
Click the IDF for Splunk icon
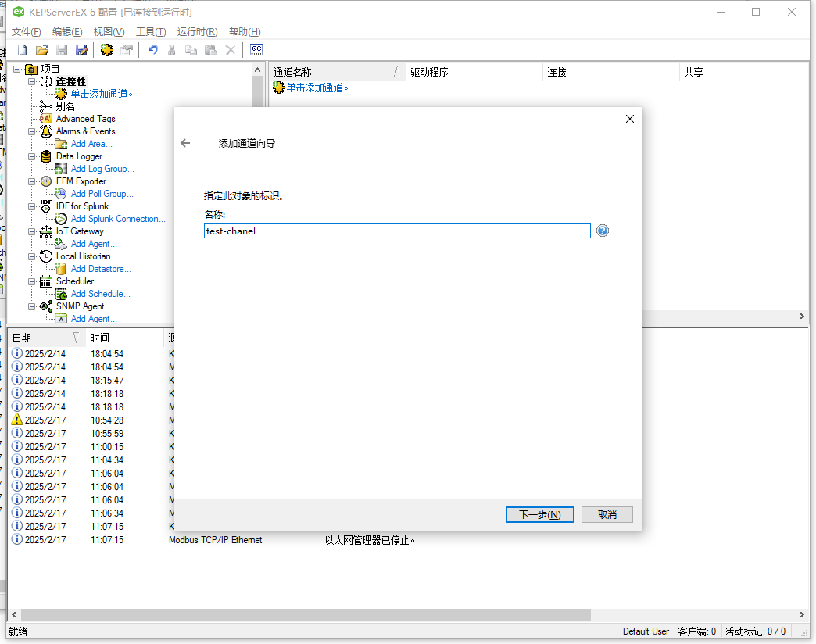click(x=46, y=206)
